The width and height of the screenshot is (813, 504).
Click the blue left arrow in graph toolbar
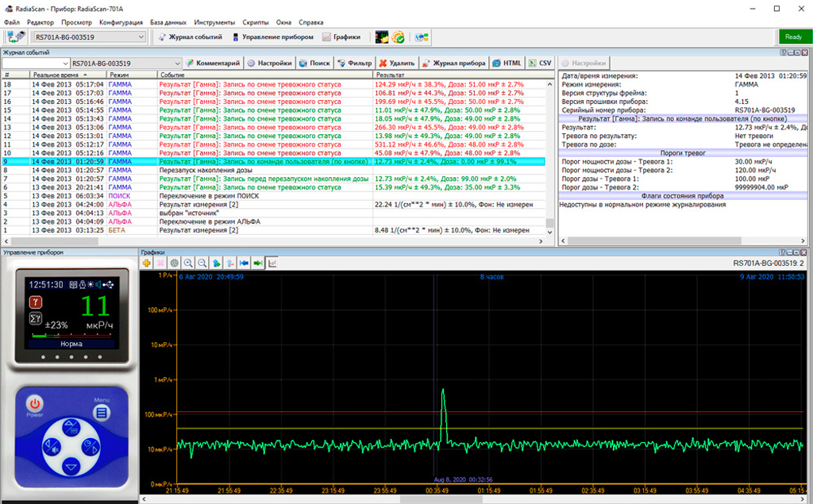244,263
